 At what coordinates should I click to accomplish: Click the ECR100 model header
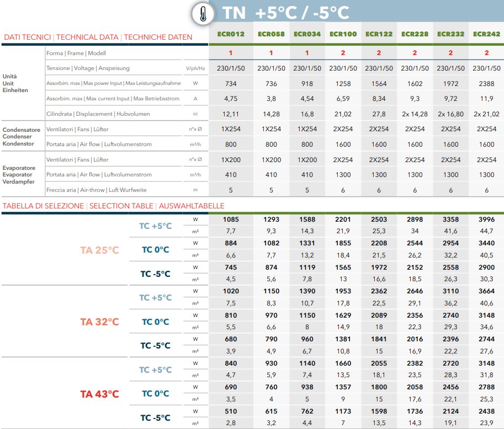point(343,34)
